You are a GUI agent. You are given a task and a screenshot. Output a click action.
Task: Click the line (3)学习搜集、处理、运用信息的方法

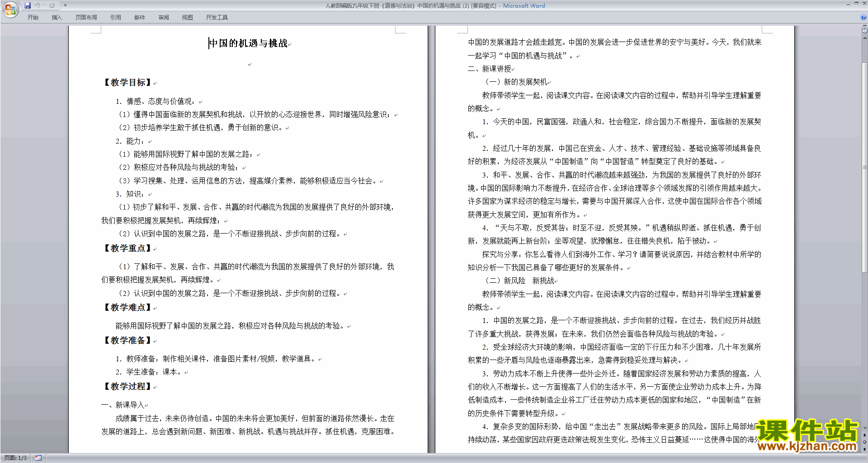pos(248,181)
